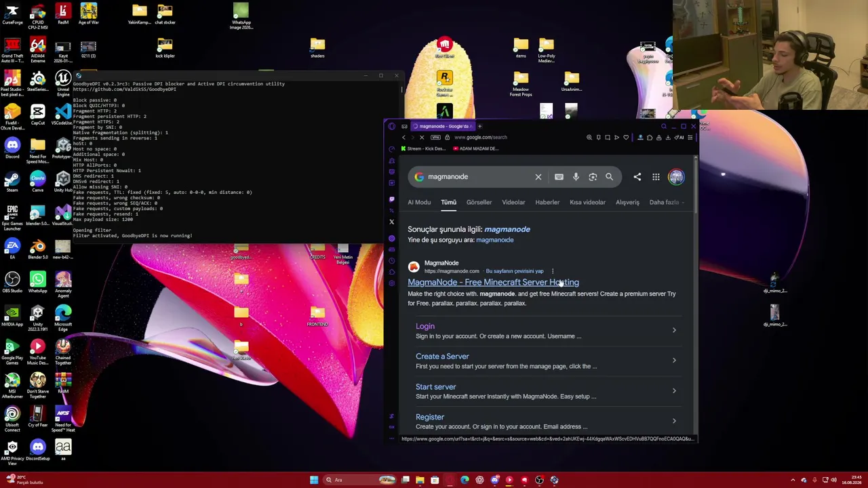Open the Opera AI assistant

[x=680, y=138]
